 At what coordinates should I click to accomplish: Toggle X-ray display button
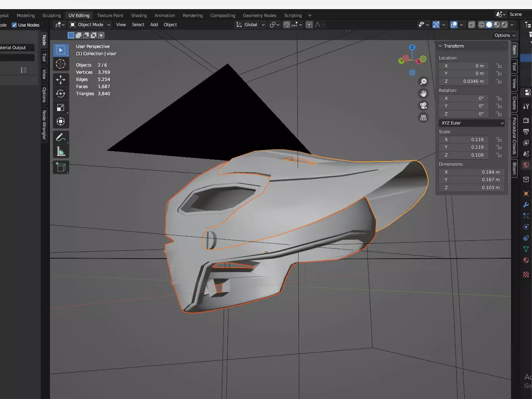pos(471,25)
